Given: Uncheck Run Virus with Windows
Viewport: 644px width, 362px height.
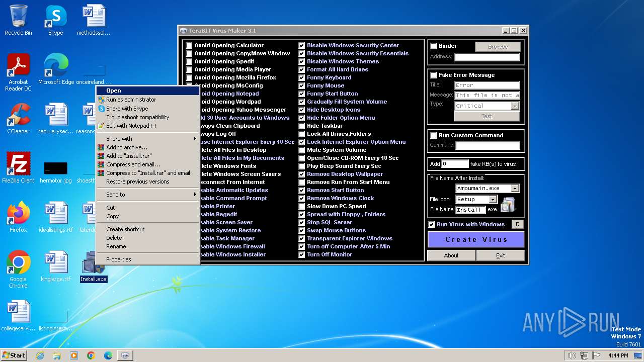Looking at the screenshot, I should 432,225.
